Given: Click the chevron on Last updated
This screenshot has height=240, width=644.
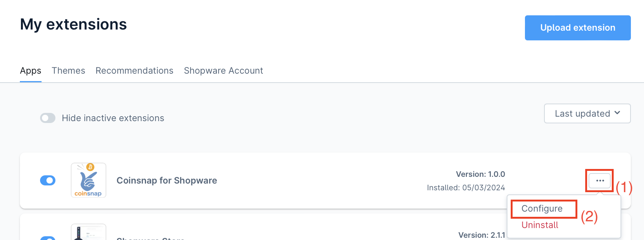Looking at the screenshot, I should 617,113.
